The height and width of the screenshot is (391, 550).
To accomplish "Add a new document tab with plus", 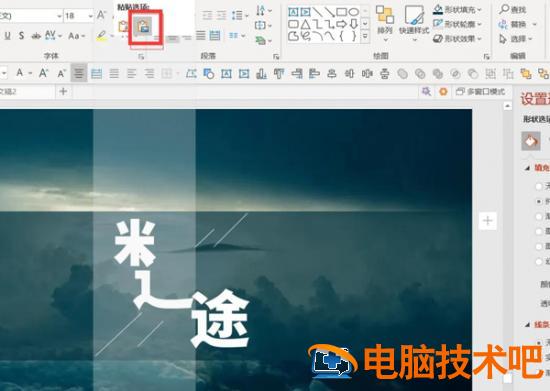I will click(63, 92).
